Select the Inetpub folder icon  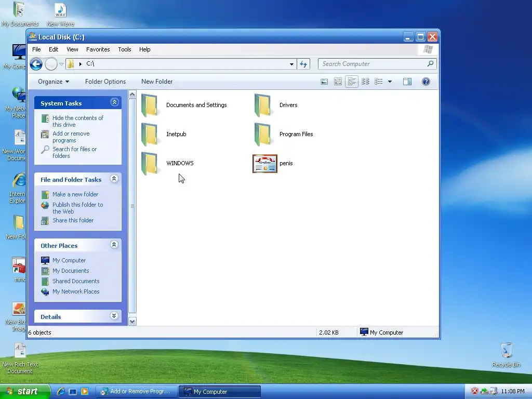coord(150,134)
